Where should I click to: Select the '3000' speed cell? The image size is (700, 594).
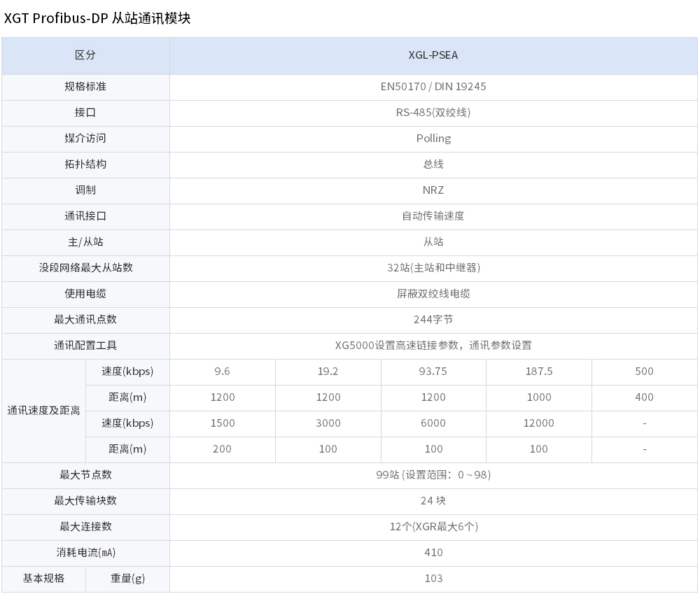click(x=328, y=423)
